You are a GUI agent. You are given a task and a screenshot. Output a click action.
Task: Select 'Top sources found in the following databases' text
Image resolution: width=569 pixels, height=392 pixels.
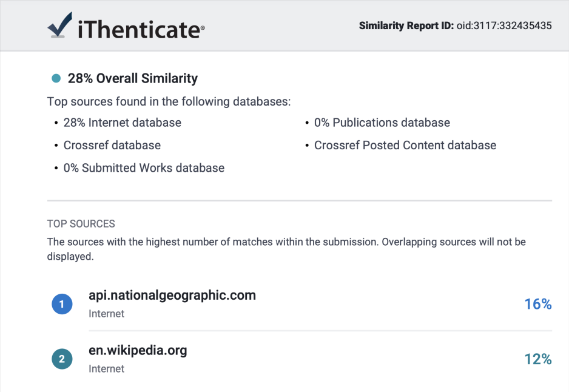(169, 101)
